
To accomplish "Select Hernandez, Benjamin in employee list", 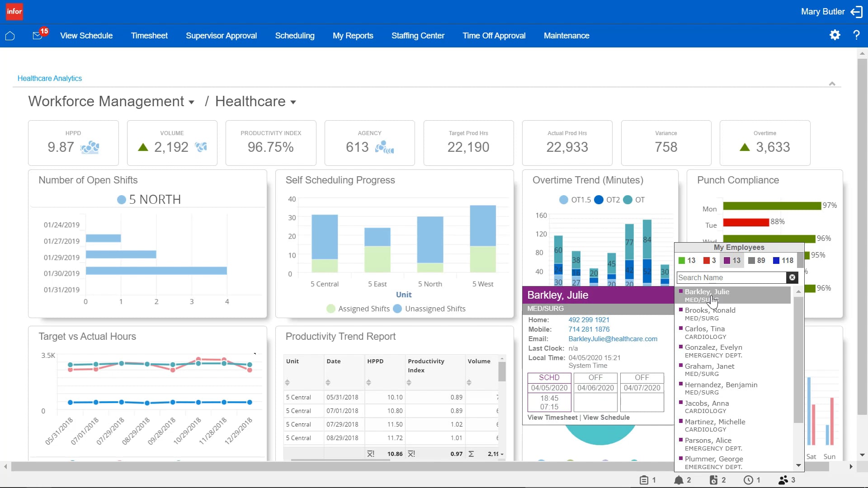I will click(734, 389).
